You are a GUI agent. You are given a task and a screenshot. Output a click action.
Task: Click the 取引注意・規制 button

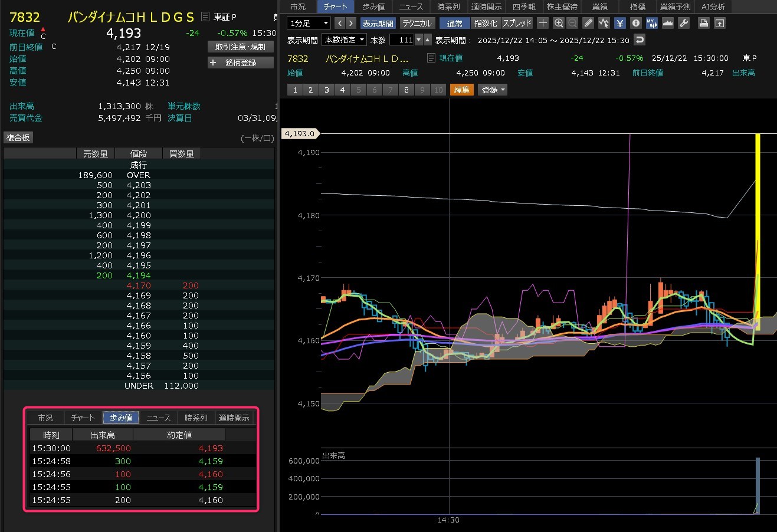click(241, 47)
